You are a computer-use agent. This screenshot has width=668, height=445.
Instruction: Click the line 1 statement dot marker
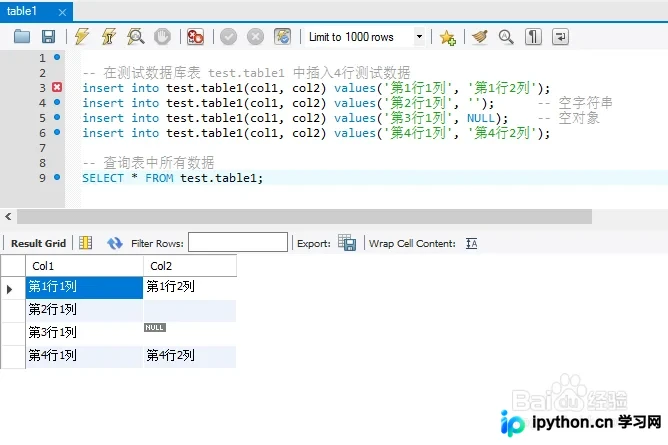pyautogui.click(x=57, y=57)
